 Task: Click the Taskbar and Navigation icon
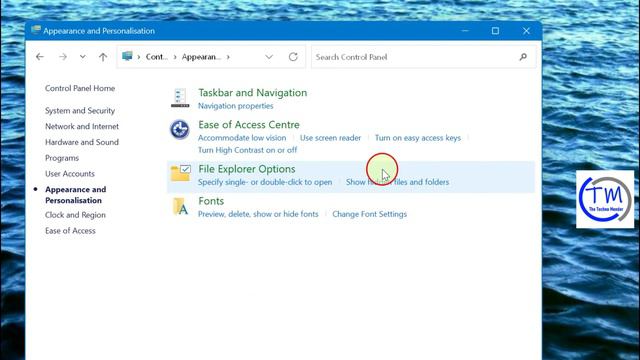pos(180,98)
